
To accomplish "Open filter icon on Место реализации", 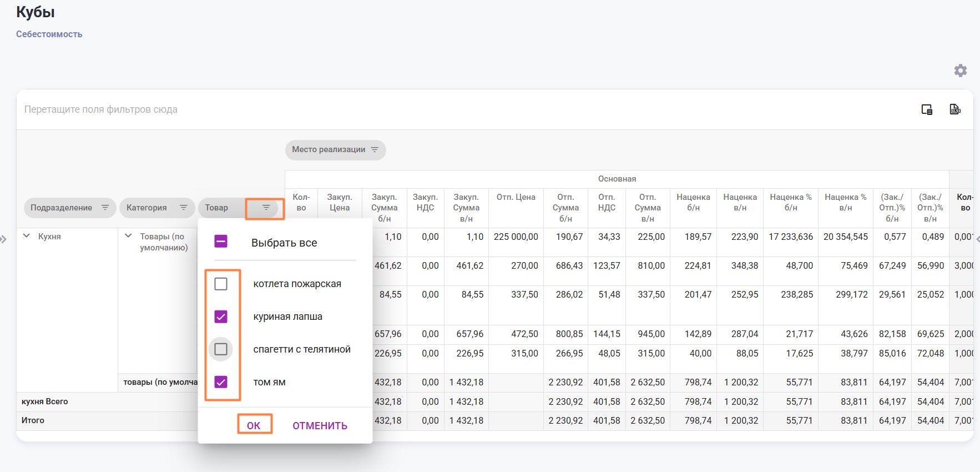I will coord(375,150).
